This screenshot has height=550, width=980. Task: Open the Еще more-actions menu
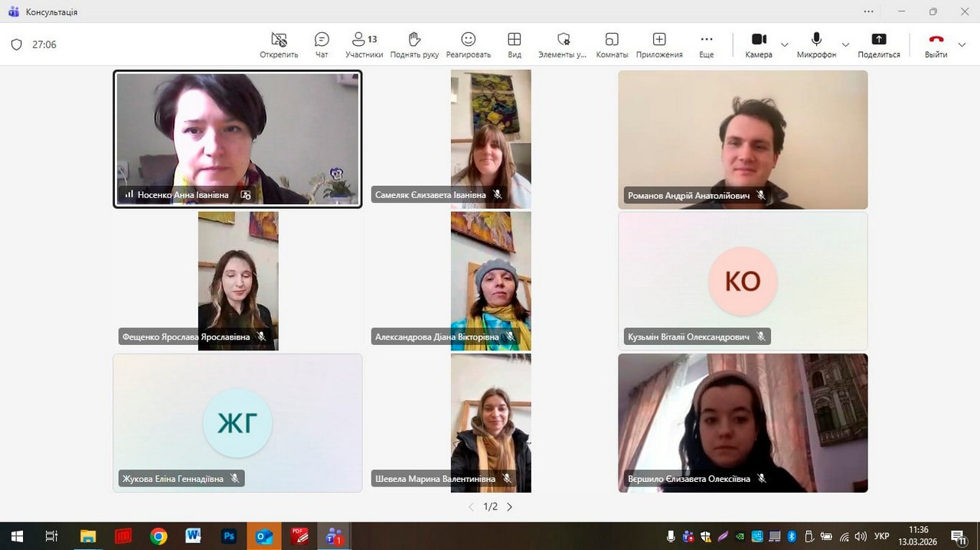coord(706,44)
